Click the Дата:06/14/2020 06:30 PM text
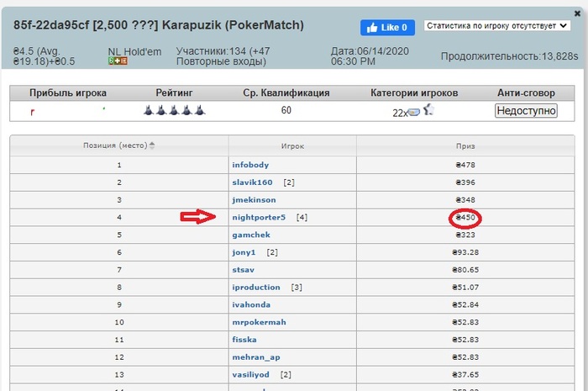This screenshot has height=391, width=588. coord(370,56)
